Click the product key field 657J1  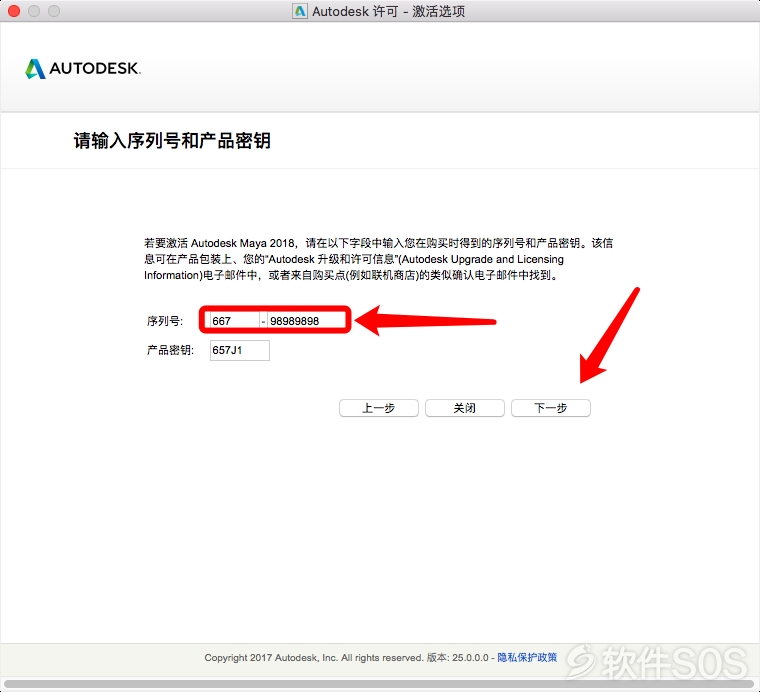coord(239,350)
